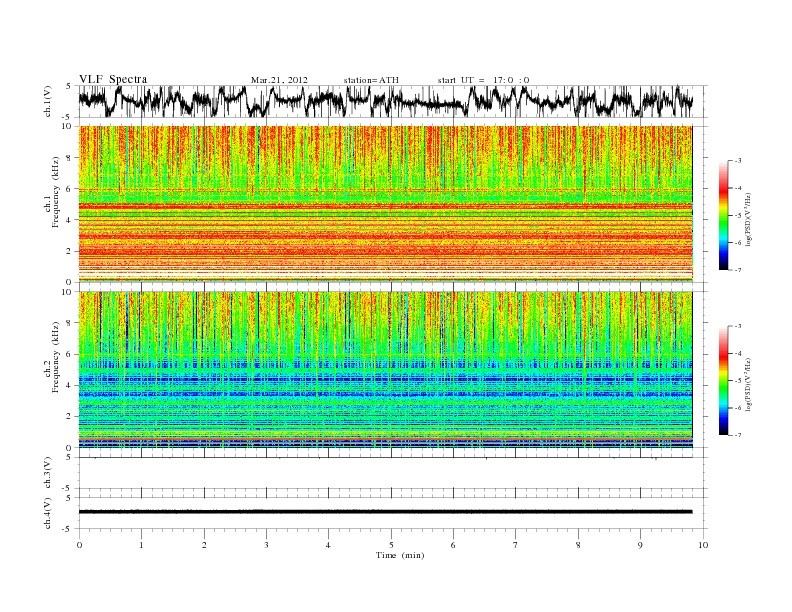This screenshot has width=792, height=612.
Task: Select the date text "Mar.21, 2012"
Action: [279, 80]
